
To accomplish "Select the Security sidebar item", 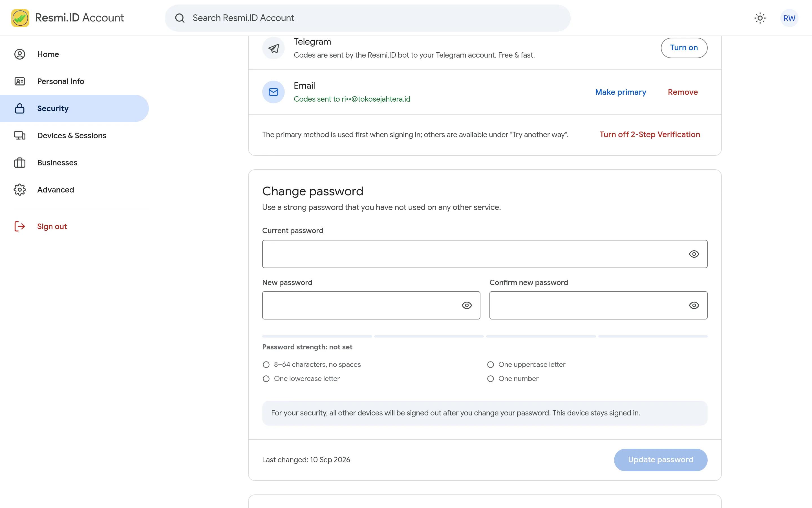I will pos(74,108).
